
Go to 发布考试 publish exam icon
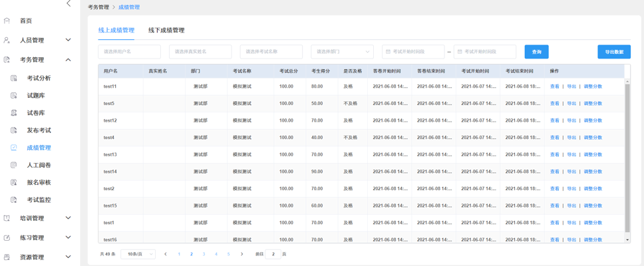[13, 130]
